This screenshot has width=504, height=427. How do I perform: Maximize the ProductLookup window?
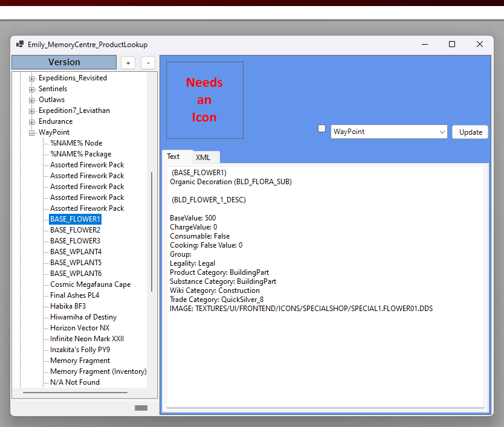[452, 44]
